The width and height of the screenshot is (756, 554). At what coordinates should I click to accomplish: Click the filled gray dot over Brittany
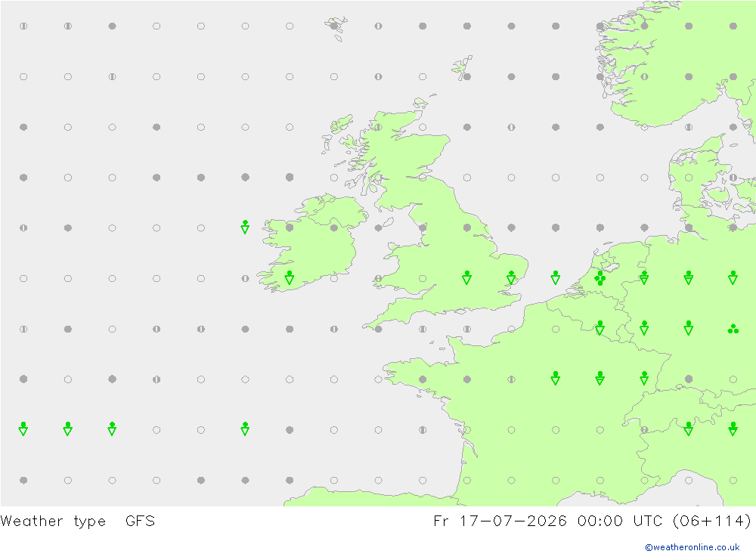coord(423,379)
